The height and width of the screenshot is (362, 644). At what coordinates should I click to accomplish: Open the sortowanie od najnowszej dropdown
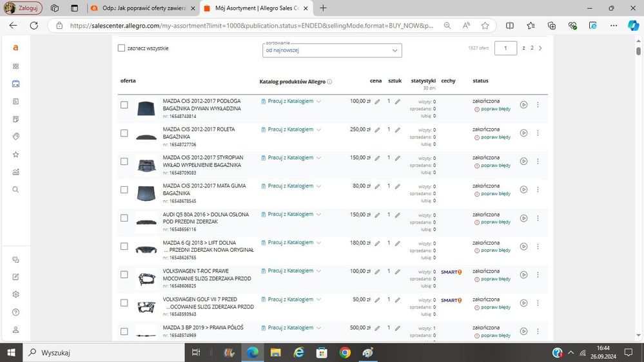pos(332,50)
